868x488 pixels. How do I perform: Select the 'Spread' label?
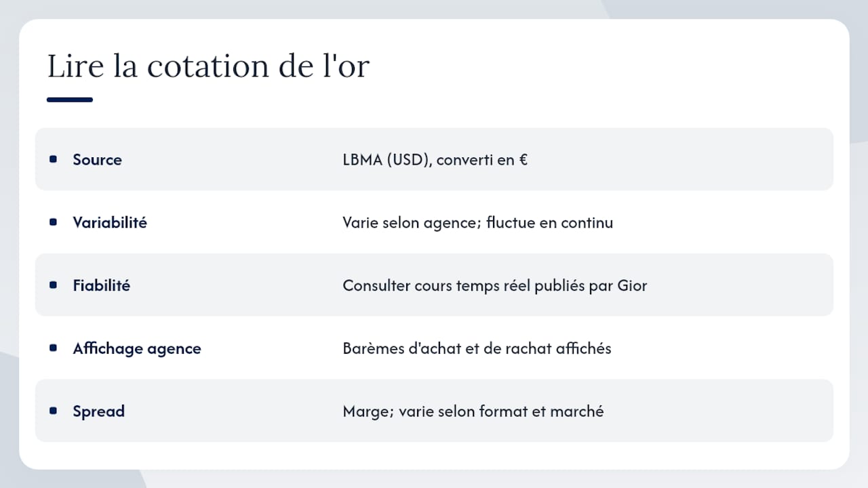pos(98,411)
